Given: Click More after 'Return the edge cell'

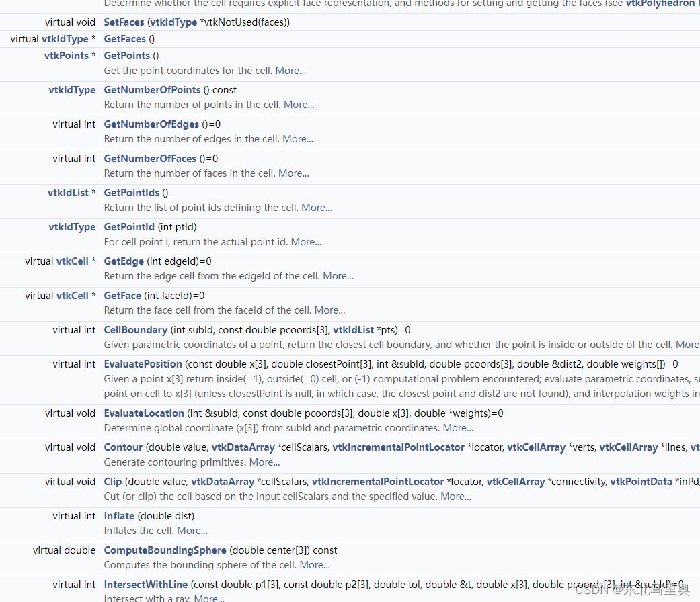Looking at the screenshot, I should click(x=338, y=277).
